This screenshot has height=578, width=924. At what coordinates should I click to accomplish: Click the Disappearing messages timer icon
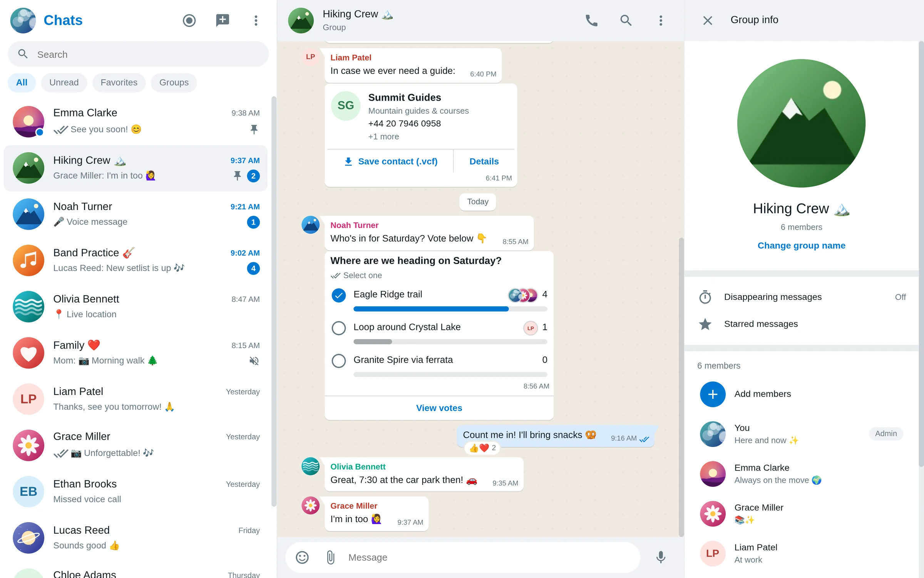click(705, 297)
